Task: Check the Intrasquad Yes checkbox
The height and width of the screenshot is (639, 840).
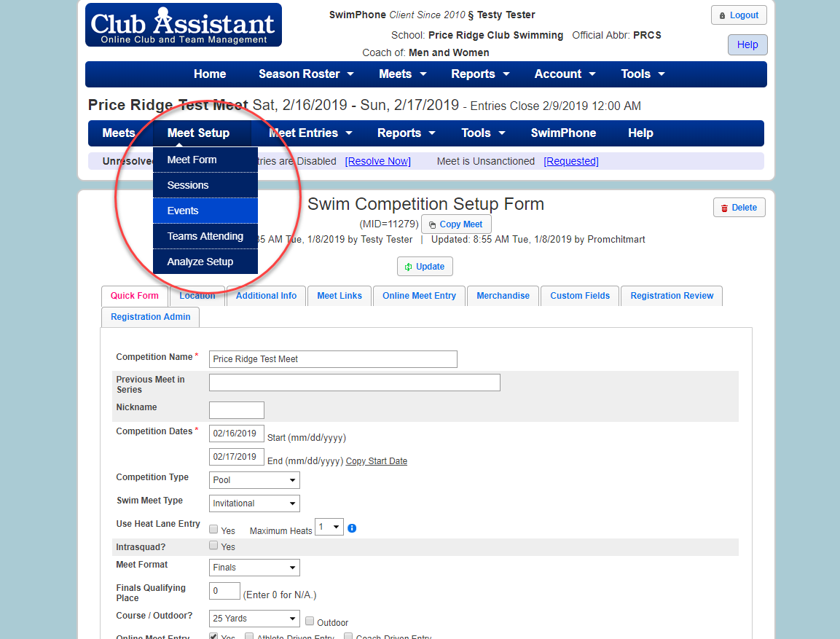Action: (x=213, y=545)
